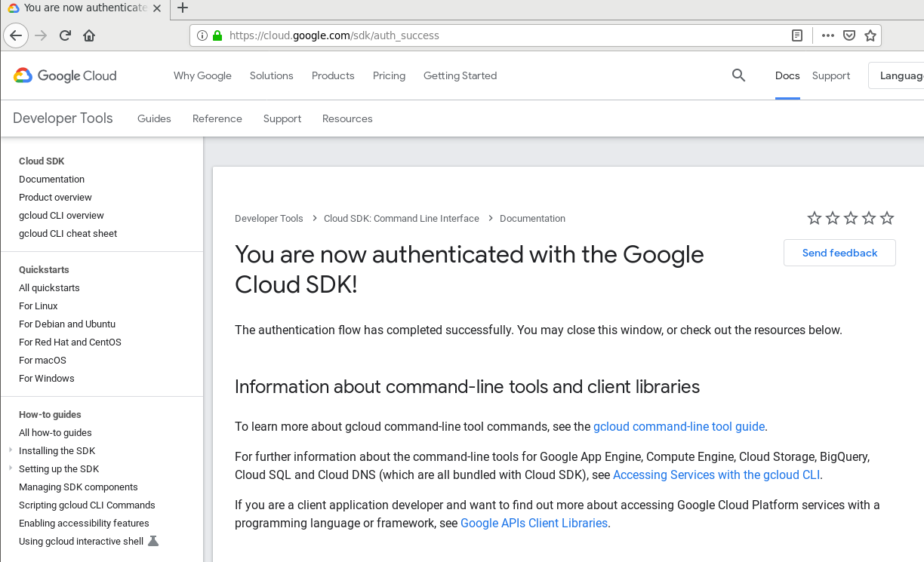This screenshot has height=562, width=924.
Task: Save page to Pocket
Action: tap(849, 35)
